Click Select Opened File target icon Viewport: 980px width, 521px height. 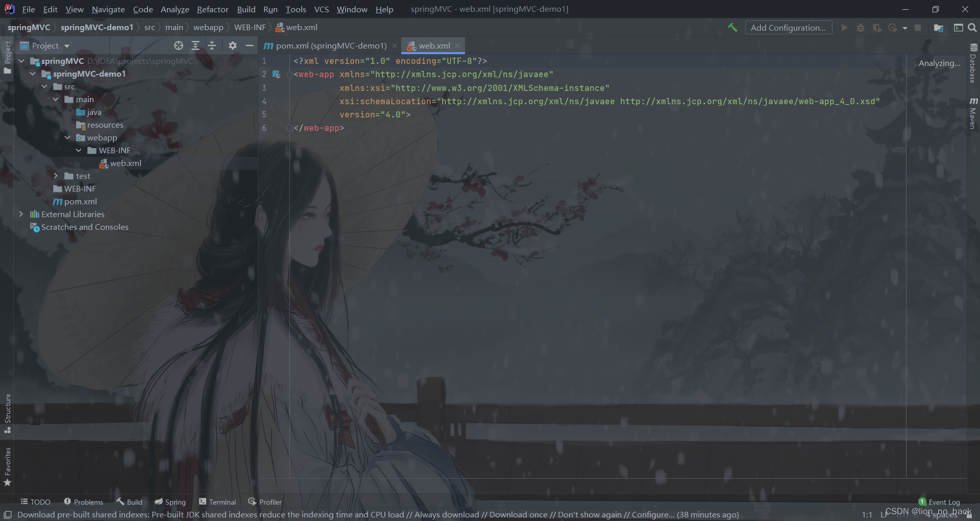[x=178, y=45]
